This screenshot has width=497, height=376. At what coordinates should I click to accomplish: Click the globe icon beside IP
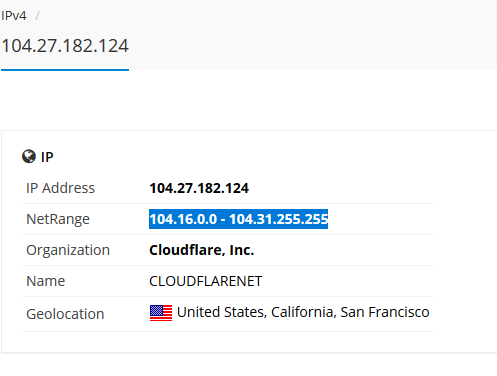[29, 156]
